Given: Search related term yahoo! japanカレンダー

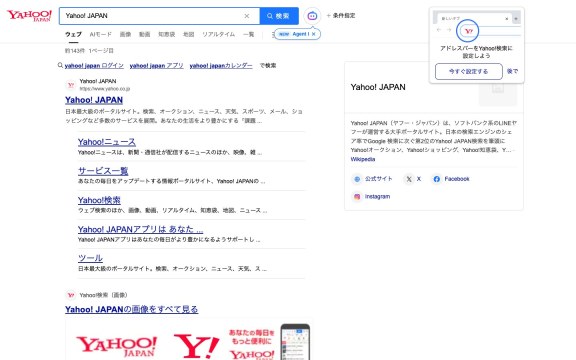Looking at the screenshot, I should (x=221, y=65).
